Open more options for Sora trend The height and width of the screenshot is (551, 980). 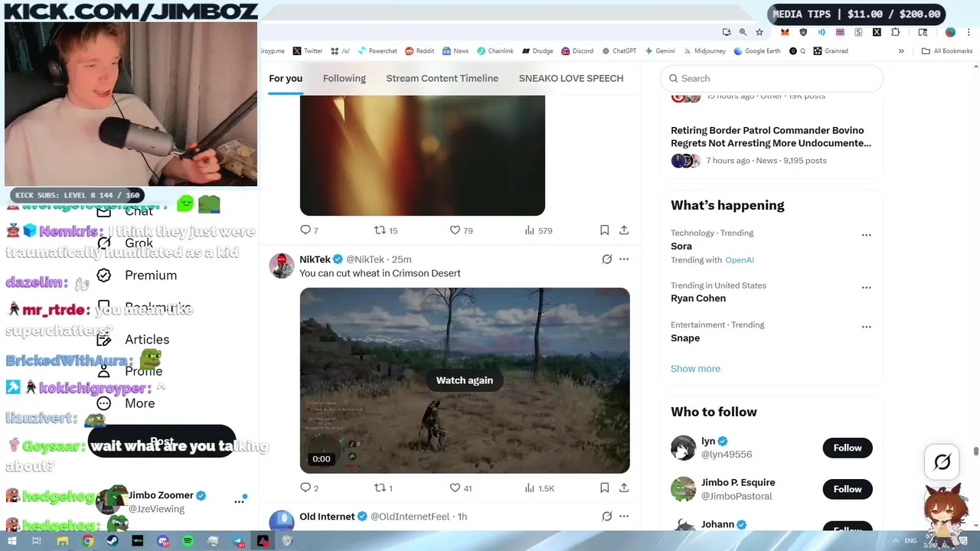tap(867, 235)
